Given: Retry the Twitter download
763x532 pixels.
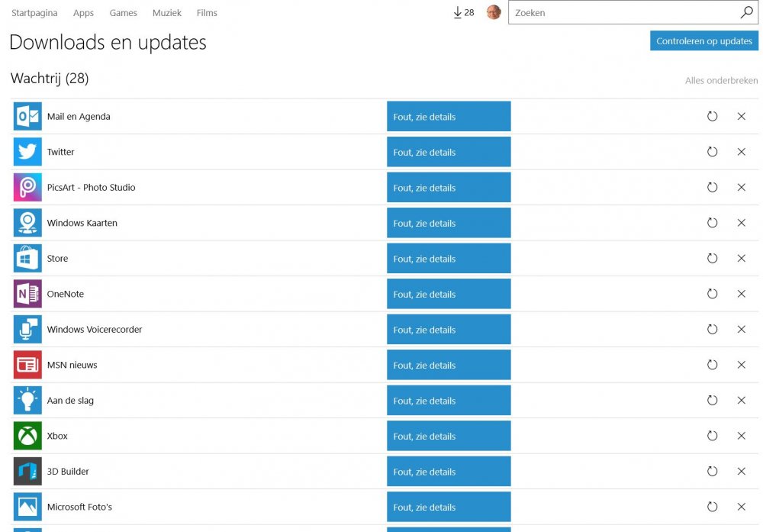Looking at the screenshot, I should [713, 152].
